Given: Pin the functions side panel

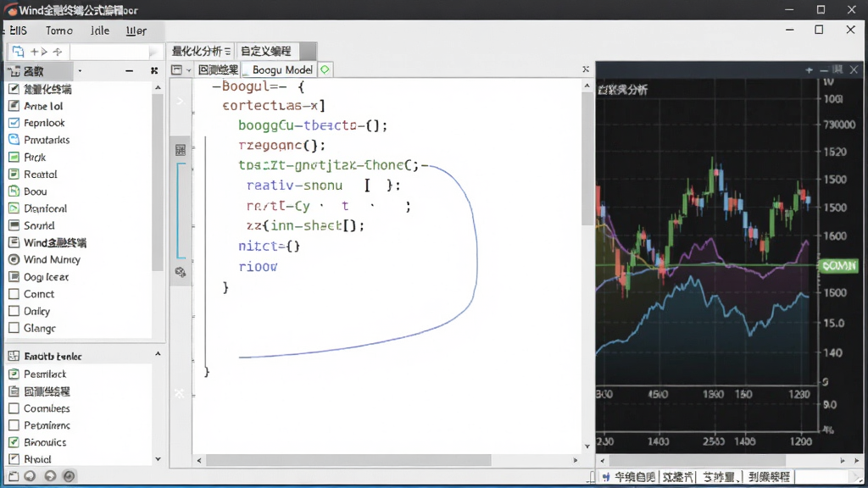Looking at the screenshot, I should pos(154,71).
